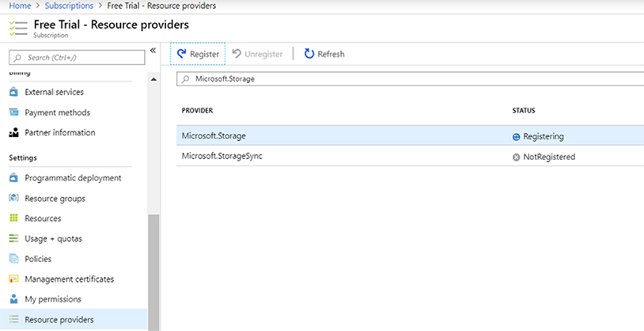The width and height of the screenshot is (644, 331).
Task: Click the Register arrow icon
Action: 181,54
